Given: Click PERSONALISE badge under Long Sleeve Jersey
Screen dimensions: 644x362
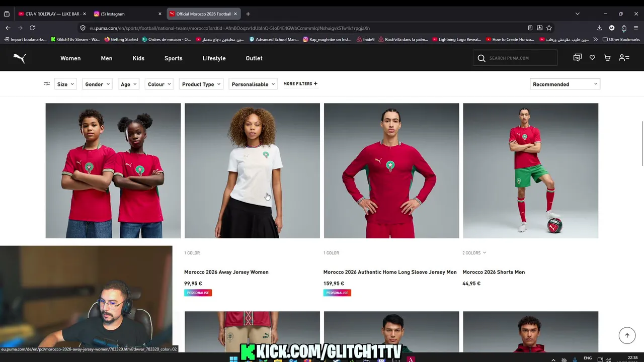Looking at the screenshot, I should [337, 293].
